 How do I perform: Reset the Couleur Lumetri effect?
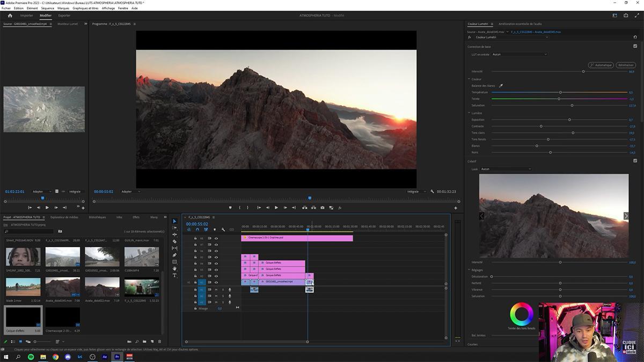point(635,37)
